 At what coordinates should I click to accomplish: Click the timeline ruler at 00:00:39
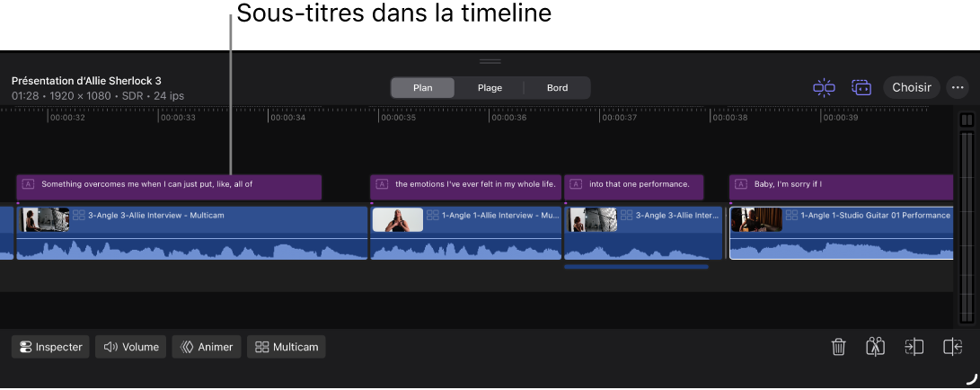tap(839, 117)
